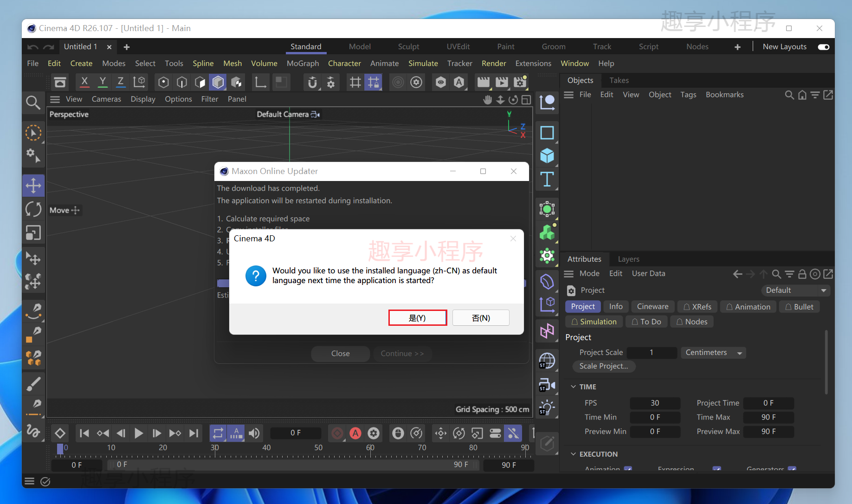Click the Redo arrow icon
The image size is (852, 504).
pos(48,47)
